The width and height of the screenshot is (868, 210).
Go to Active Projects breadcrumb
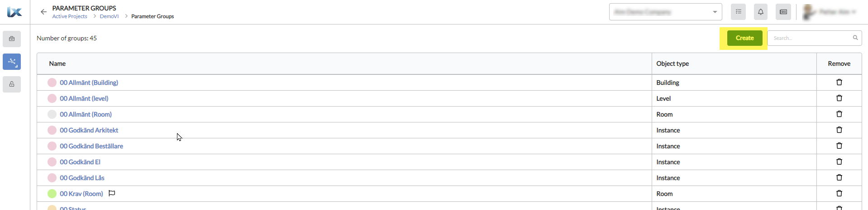pos(70,16)
